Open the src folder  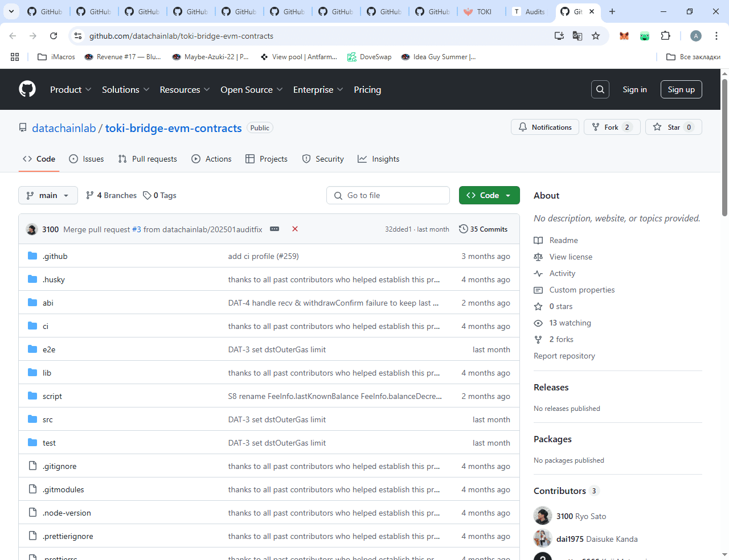click(48, 419)
